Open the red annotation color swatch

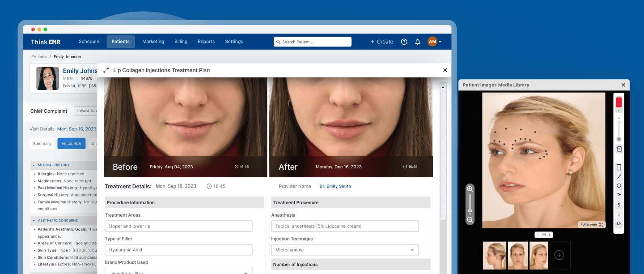619,102
